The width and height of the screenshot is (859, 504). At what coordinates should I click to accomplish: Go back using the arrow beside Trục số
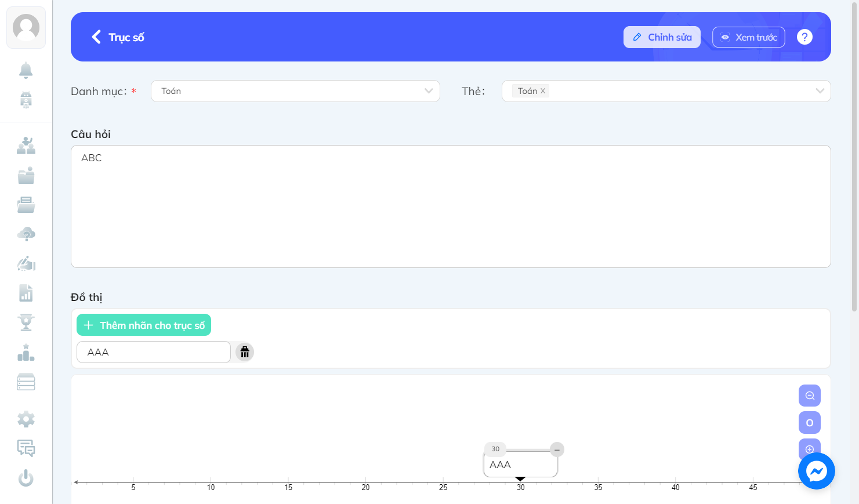[x=96, y=37]
